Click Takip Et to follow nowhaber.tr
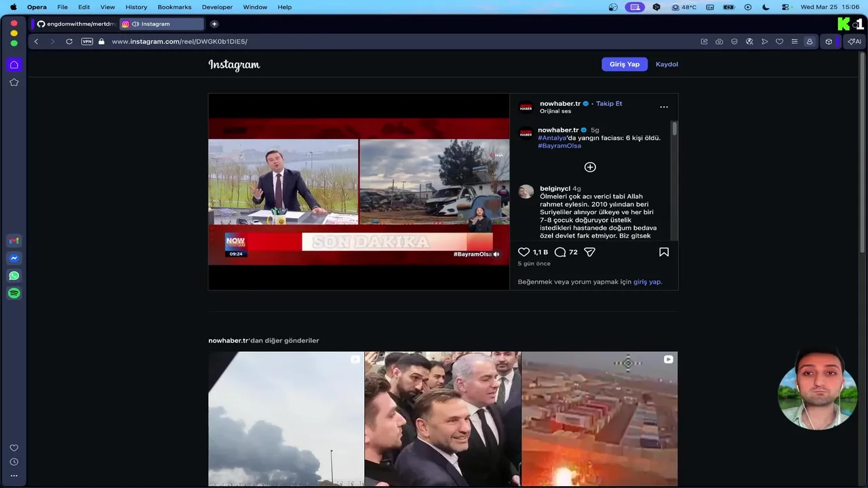Image resolution: width=868 pixels, height=488 pixels. pos(609,104)
